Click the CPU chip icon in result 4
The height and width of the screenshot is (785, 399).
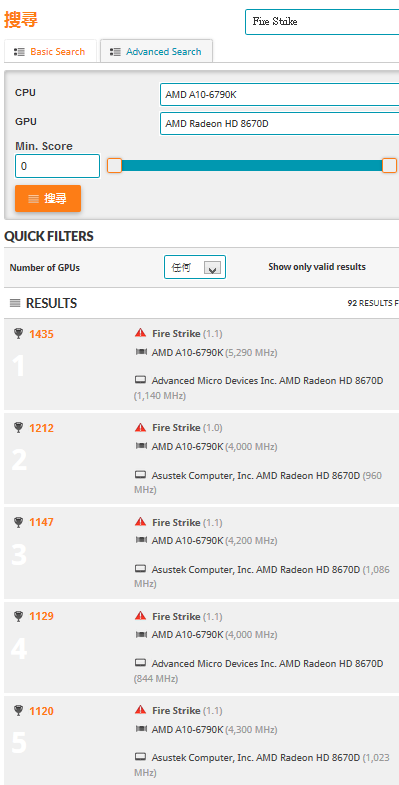point(141,634)
